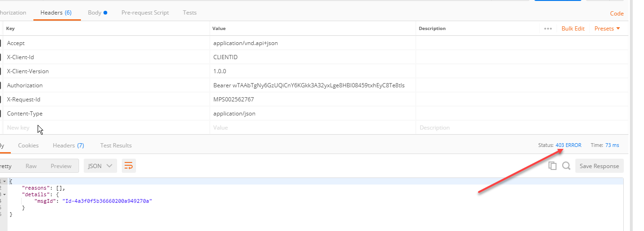The image size is (644, 231).
Task: Open the Bulk Edit link
Action: point(573,29)
